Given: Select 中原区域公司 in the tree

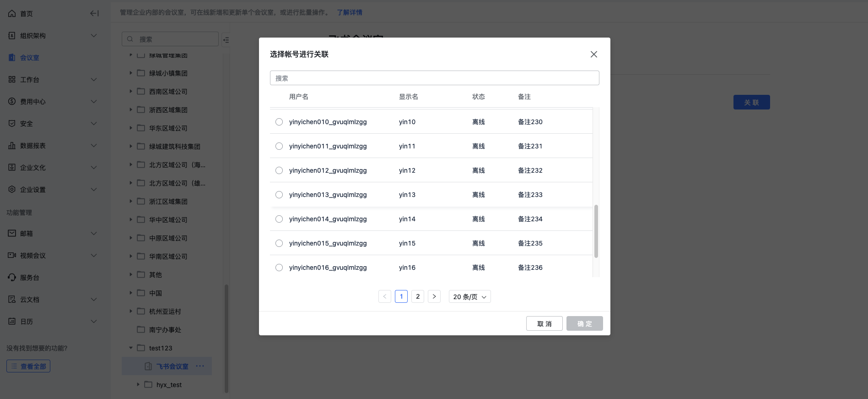Looking at the screenshot, I should (x=168, y=238).
